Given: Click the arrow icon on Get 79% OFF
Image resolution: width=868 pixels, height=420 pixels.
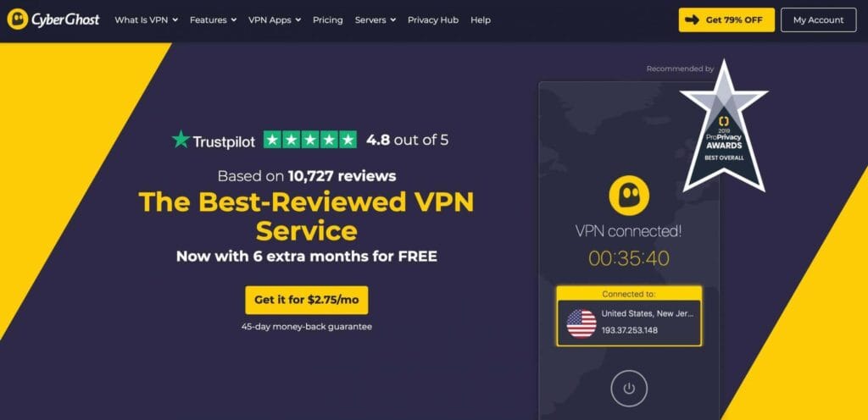Looking at the screenshot, I should click(x=692, y=19).
